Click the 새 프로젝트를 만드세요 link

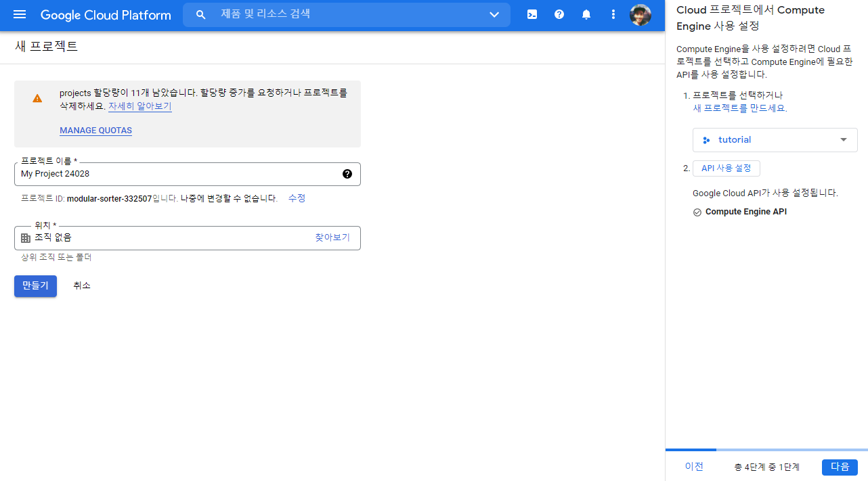[x=740, y=108]
